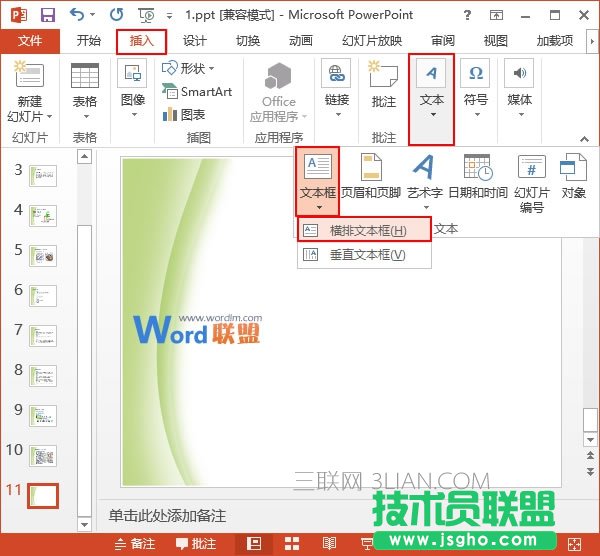Open the 表格 insert table menu
Screen dimensions: 600x556
click(85, 91)
